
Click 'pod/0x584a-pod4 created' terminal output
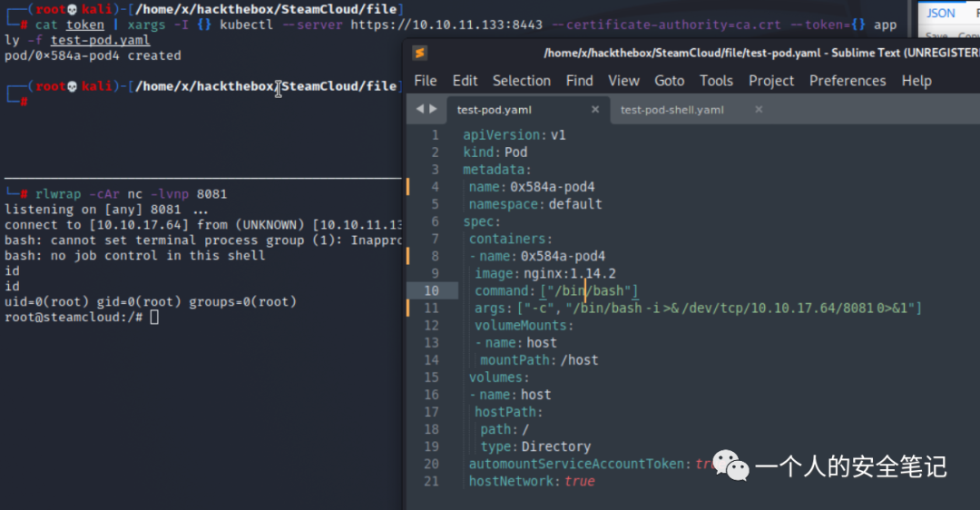[93, 55]
